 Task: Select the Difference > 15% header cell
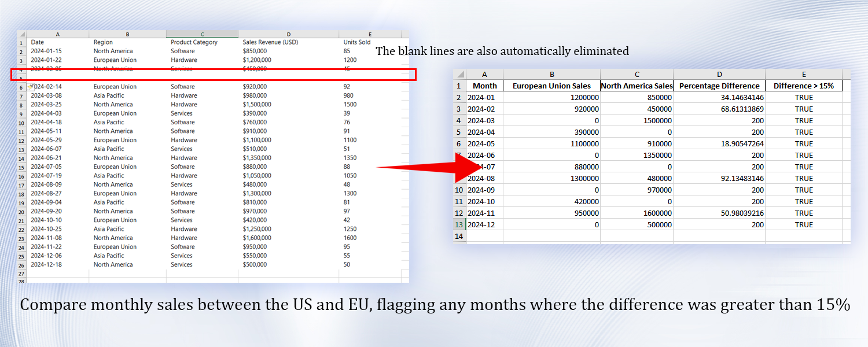pos(803,86)
